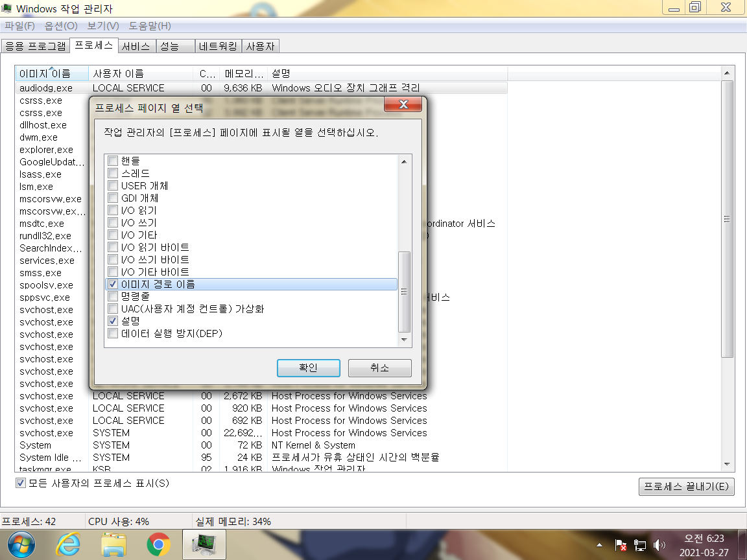The height and width of the screenshot is (560, 747).
Task: Enable the GDI 개체 column
Action: pyautogui.click(x=113, y=198)
